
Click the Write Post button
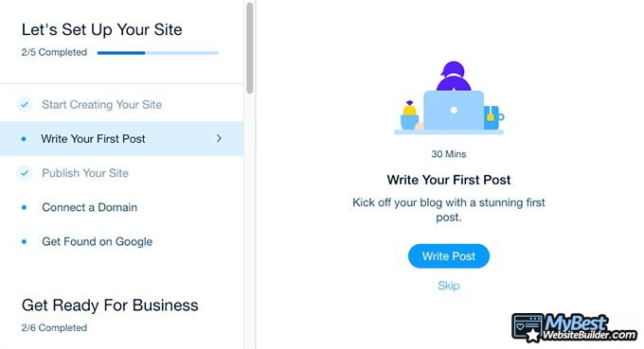449,256
